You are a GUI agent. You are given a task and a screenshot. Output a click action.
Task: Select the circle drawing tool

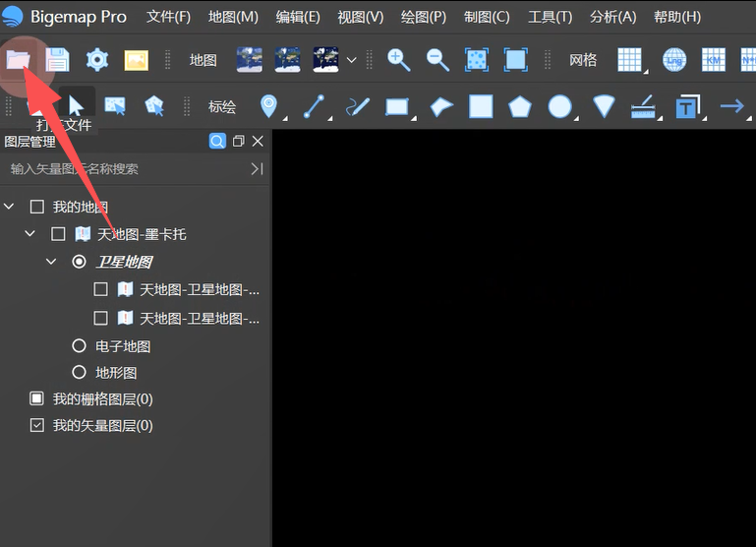pyautogui.click(x=559, y=106)
